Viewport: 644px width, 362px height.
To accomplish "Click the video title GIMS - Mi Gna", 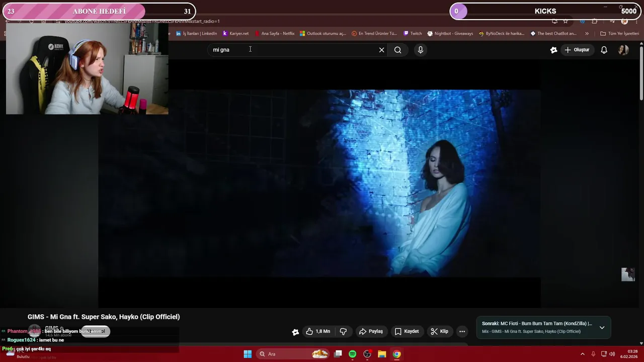I will click(x=104, y=317).
